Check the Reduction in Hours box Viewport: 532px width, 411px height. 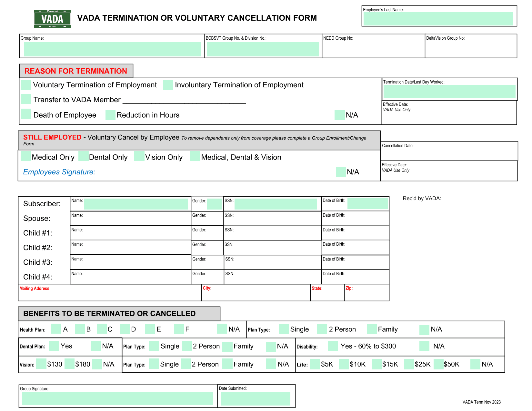(111, 115)
